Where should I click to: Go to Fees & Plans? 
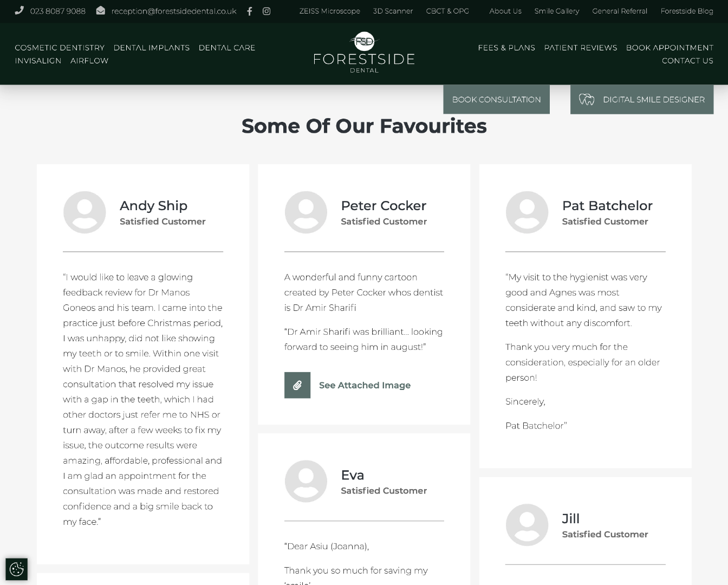(506, 48)
